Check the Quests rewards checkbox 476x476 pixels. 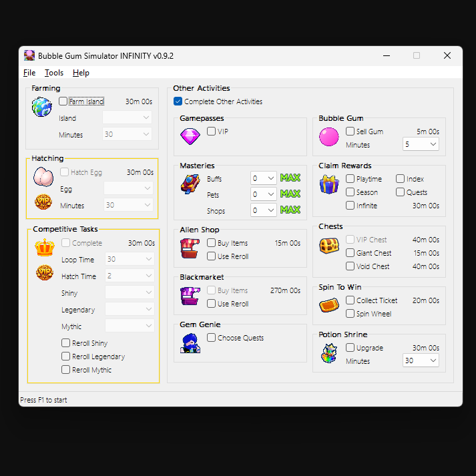pyautogui.click(x=400, y=192)
